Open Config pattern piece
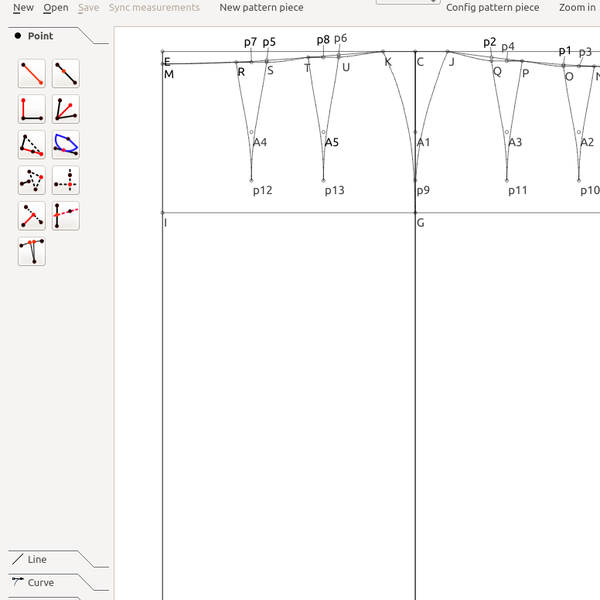This screenshot has height=600, width=600. click(492, 8)
